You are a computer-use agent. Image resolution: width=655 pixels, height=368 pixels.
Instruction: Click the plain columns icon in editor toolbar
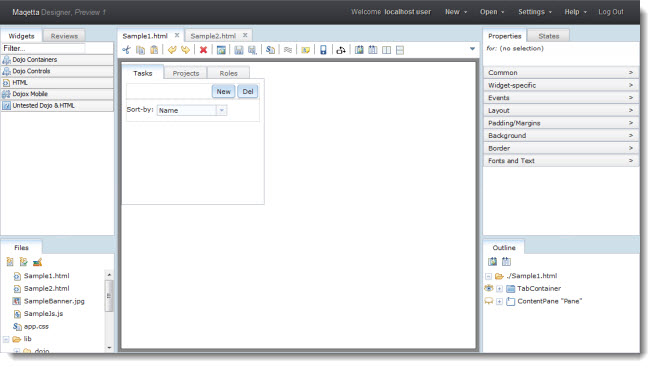pyautogui.click(x=373, y=50)
